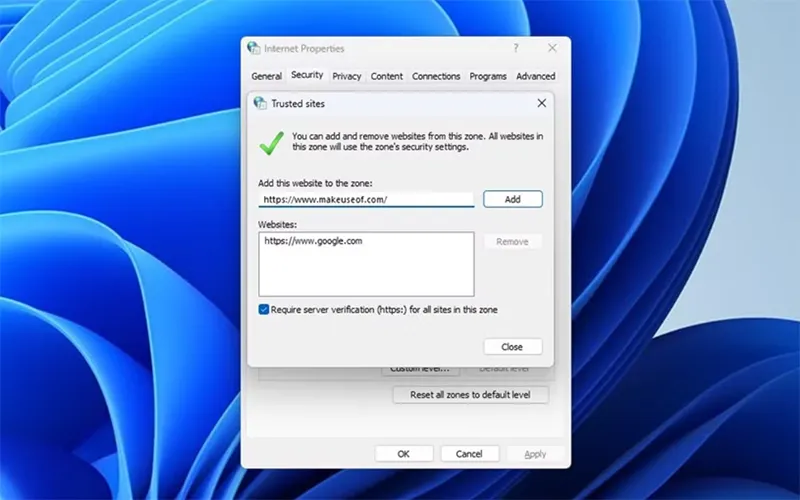This screenshot has height=500, width=800.
Task: Confirm with the OK button
Action: pos(404,454)
